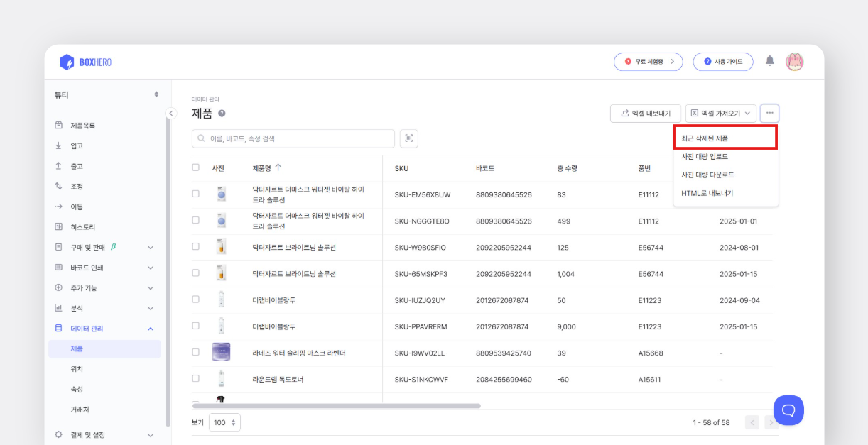Expand the 결제 및 설정 menu chevron
Image resolution: width=868 pixels, height=445 pixels.
[x=151, y=434]
